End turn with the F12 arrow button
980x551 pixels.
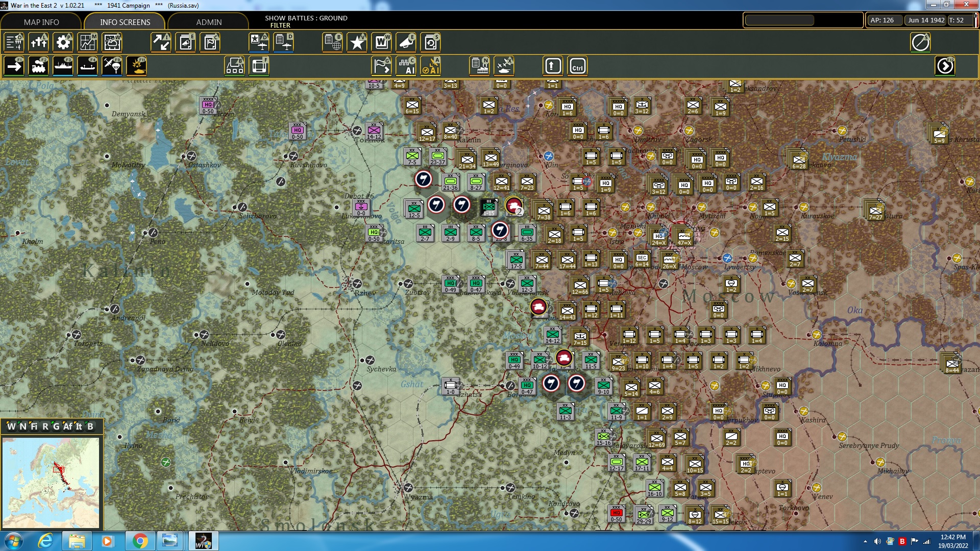945,66
